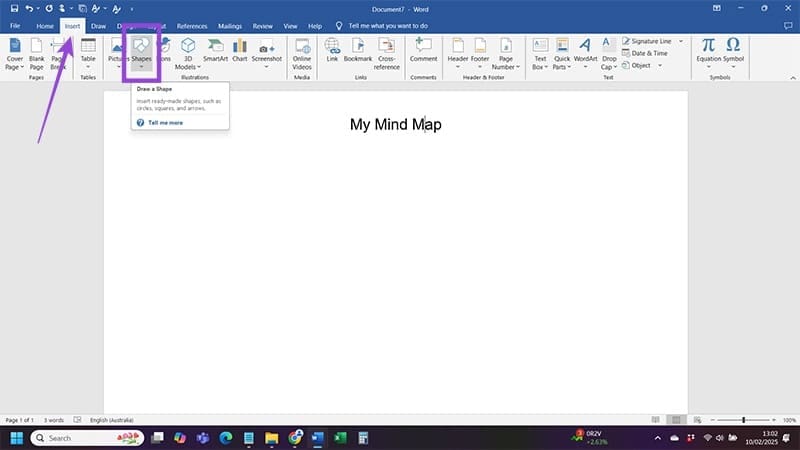
Task: Open the 'Tell me more' link
Action: (165, 122)
